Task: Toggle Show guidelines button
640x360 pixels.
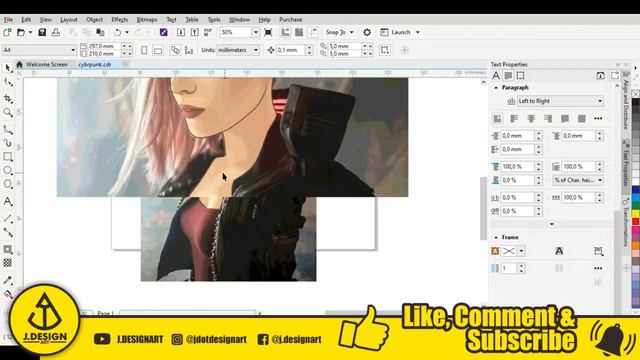Action: pyautogui.click(x=313, y=32)
